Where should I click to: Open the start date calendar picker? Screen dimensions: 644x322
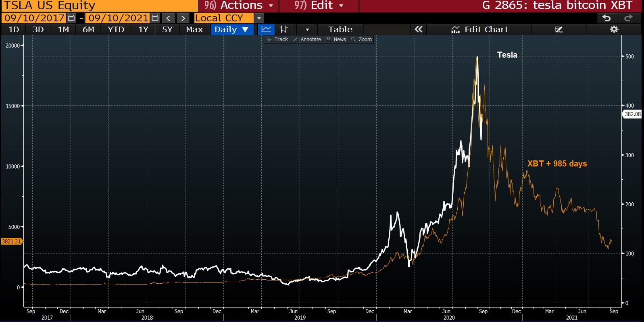tap(71, 18)
